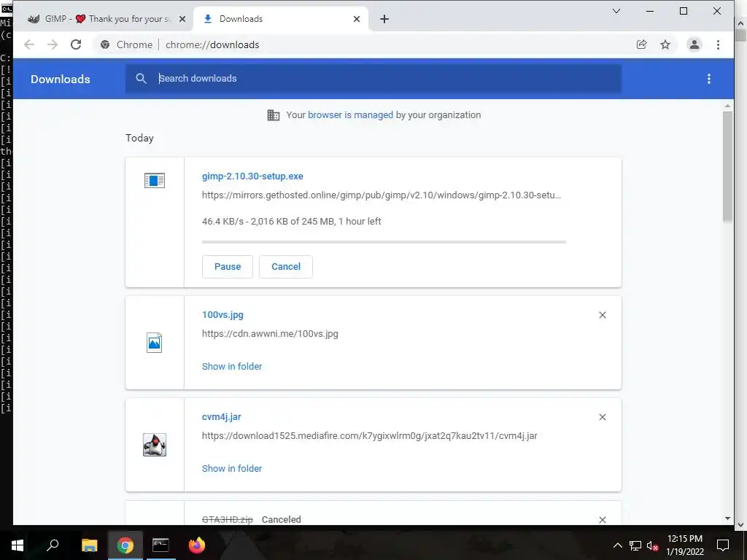The width and height of the screenshot is (747, 560).
Task: Open the 100vs.jpg file link
Action: (222, 315)
